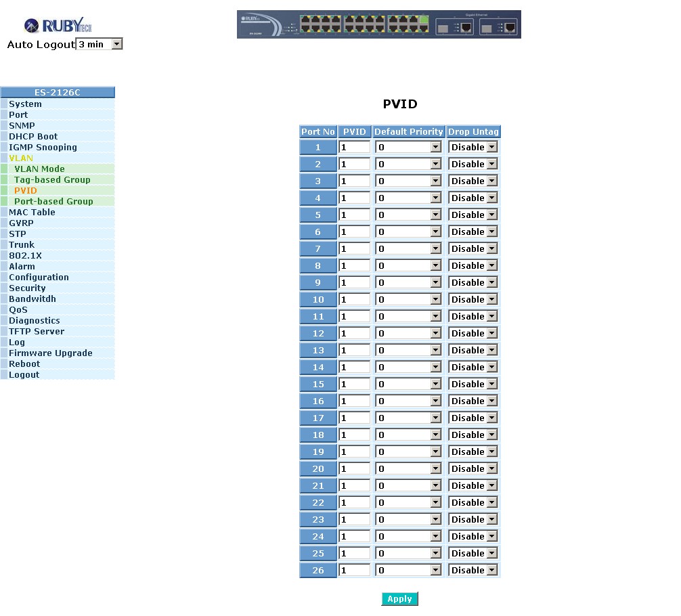Open Drop Untag dropdown for port 2
Viewport: 681px width, 616px height.
[x=473, y=164]
